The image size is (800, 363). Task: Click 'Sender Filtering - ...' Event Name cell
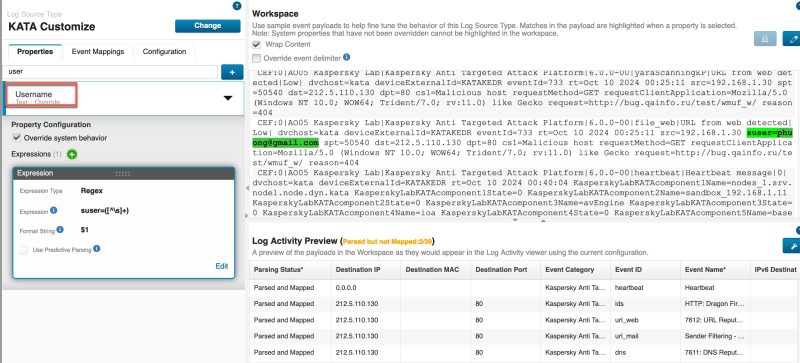coord(715,336)
